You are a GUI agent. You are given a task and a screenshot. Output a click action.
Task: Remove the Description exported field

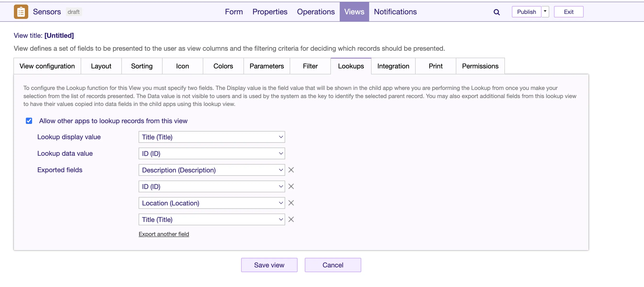(291, 170)
